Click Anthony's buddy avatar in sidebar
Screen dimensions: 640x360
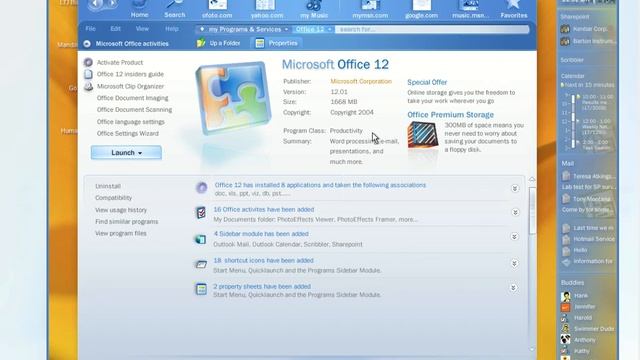click(565, 340)
